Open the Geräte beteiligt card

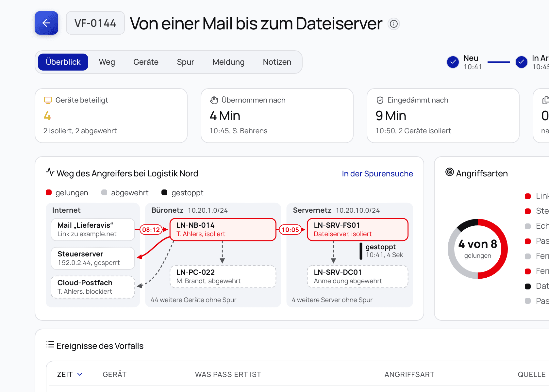click(x=111, y=116)
